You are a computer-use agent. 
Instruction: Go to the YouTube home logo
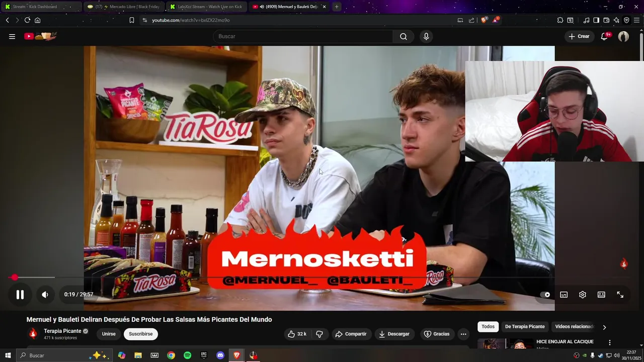coord(41,36)
